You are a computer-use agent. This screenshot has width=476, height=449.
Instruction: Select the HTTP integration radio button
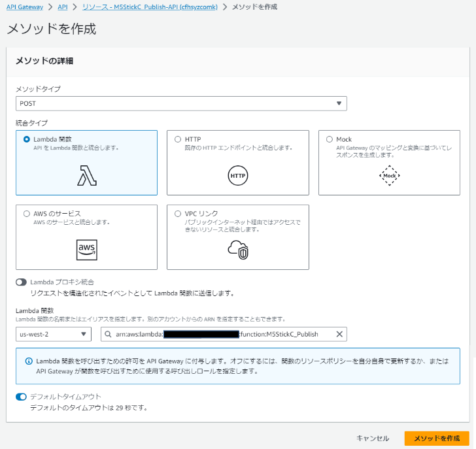[x=178, y=139]
